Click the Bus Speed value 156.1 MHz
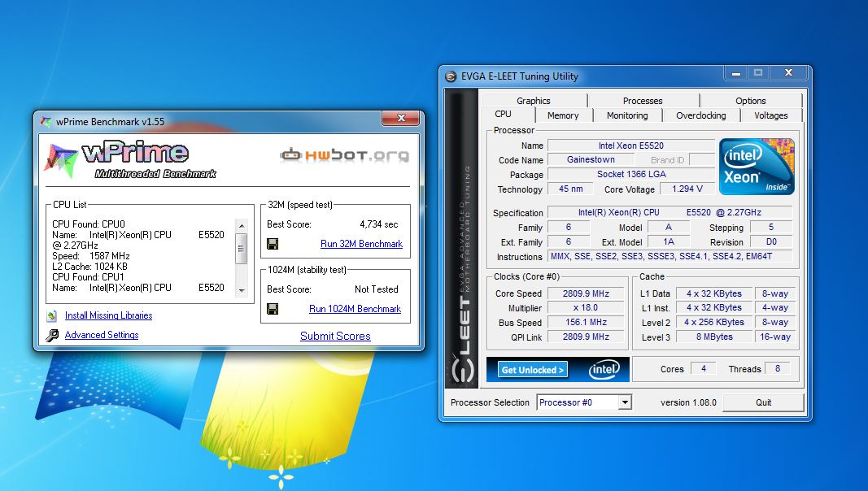This screenshot has width=868, height=491. pos(586,323)
